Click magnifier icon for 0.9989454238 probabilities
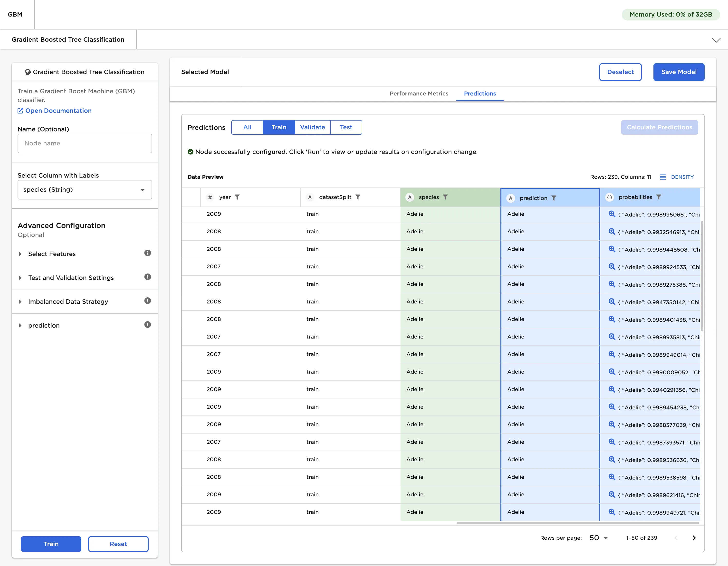Viewport: 728px width, 566px height. click(612, 407)
